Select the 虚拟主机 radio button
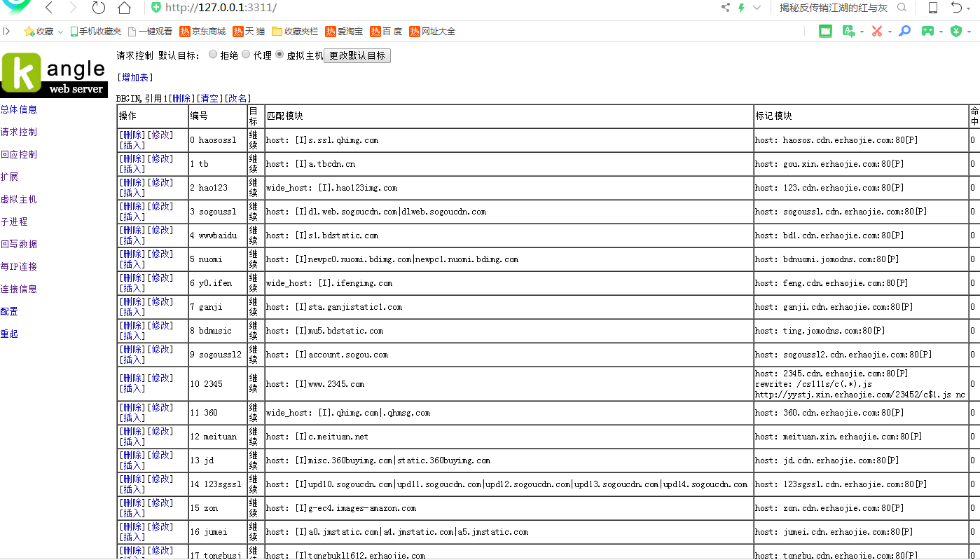Viewport: 980px width, 560px height. 279,55
